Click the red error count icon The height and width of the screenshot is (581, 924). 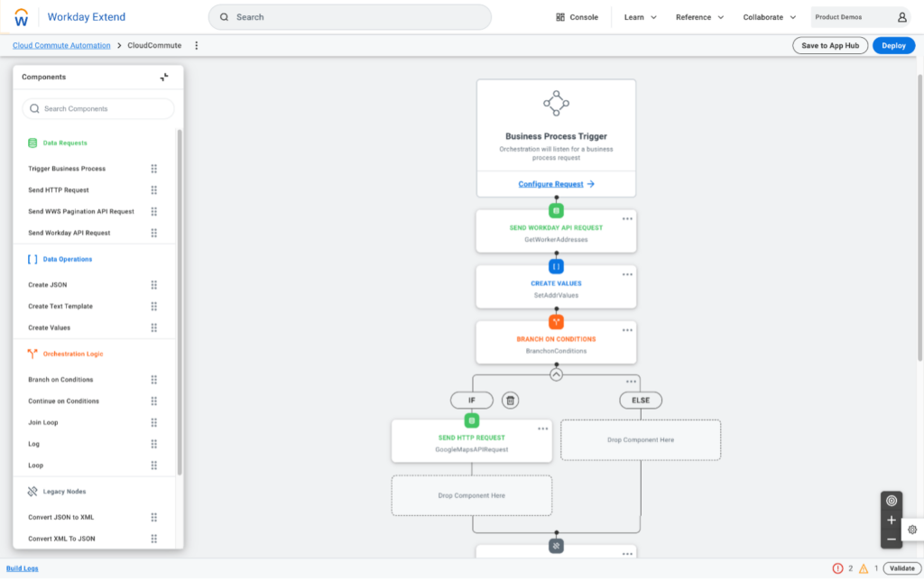pyautogui.click(x=837, y=568)
